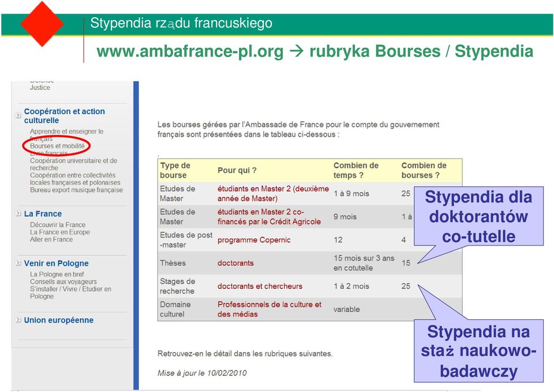The image size is (554, 392).
Task: Select the Etudes de post-master cell
Action: (186, 240)
